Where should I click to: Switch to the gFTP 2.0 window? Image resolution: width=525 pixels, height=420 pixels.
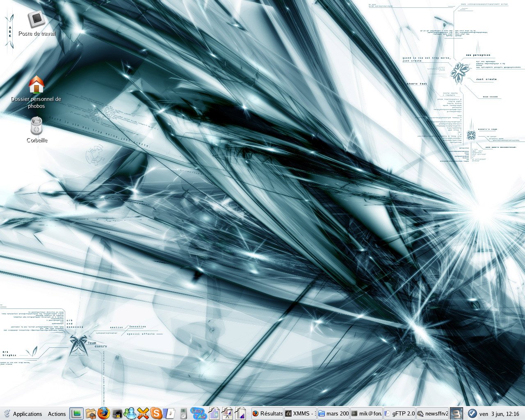pyautogui.click(x=399, y=413)
